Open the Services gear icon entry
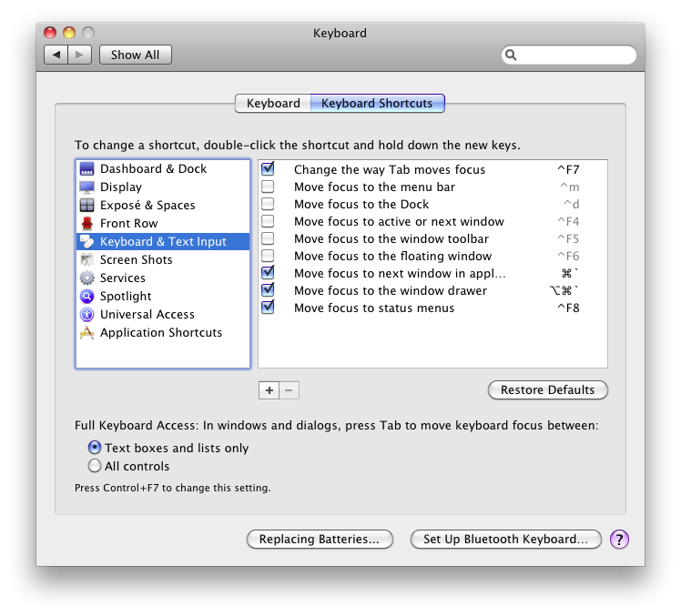Image resolution: width=681 pixels, height=616 pixels. tap(87, 278)
